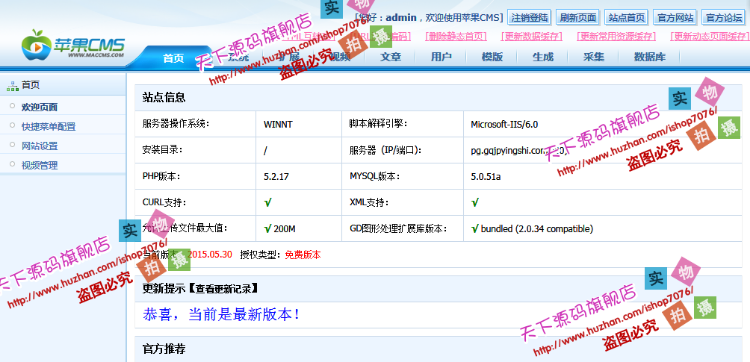Click bundled (2.0.34 compatible) text
The width and height of the screenshot is (750, 362).
tap(537, 229)
